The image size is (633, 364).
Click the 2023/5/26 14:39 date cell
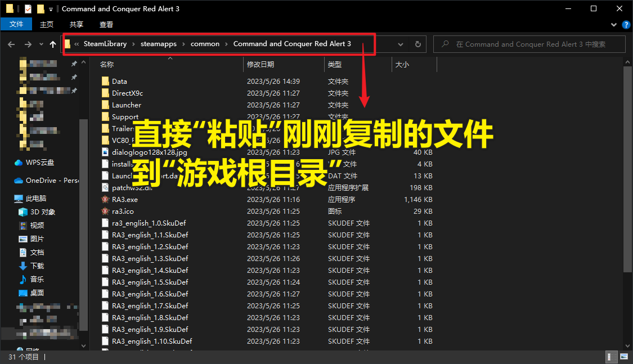pos(273,81)
